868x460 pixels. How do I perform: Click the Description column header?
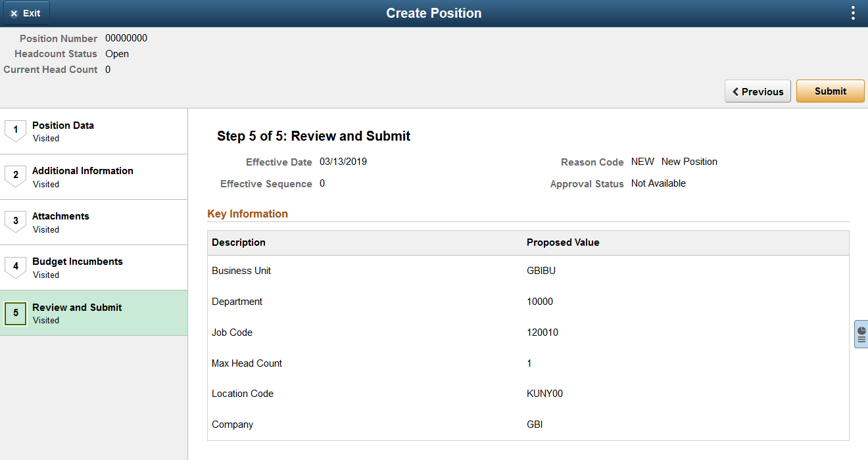(239, 242)
